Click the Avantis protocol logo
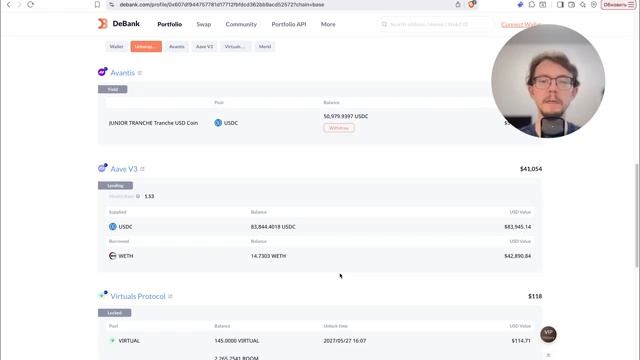 pyautogui.click(x=102, y=72)
